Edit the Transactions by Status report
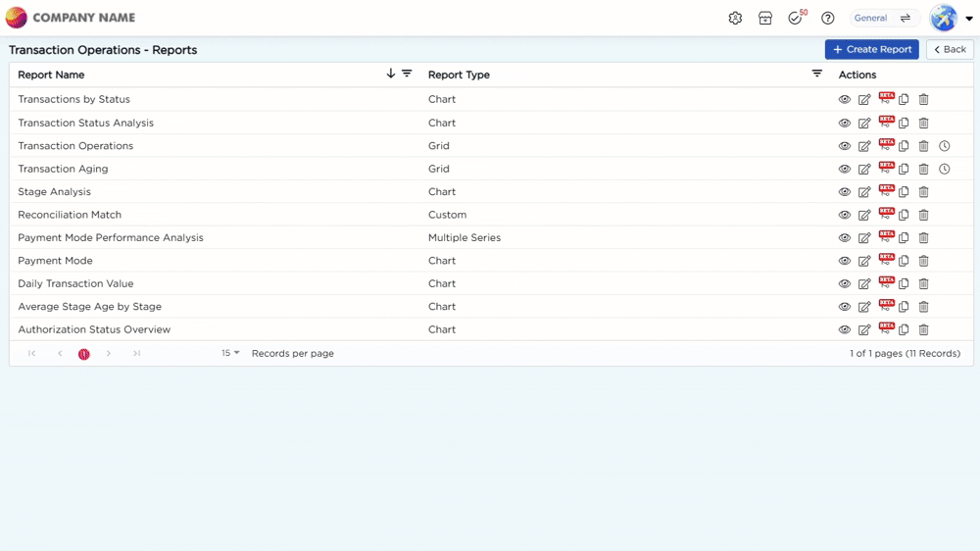The height and width of the screenshot is (551, 980). (x=864, y=99)
